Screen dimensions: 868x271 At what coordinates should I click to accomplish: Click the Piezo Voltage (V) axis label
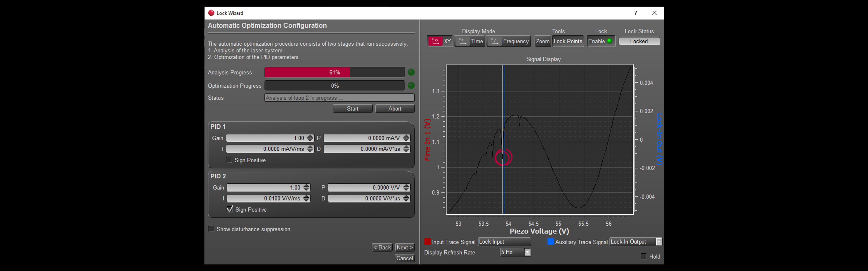click(x=539, y=231)
